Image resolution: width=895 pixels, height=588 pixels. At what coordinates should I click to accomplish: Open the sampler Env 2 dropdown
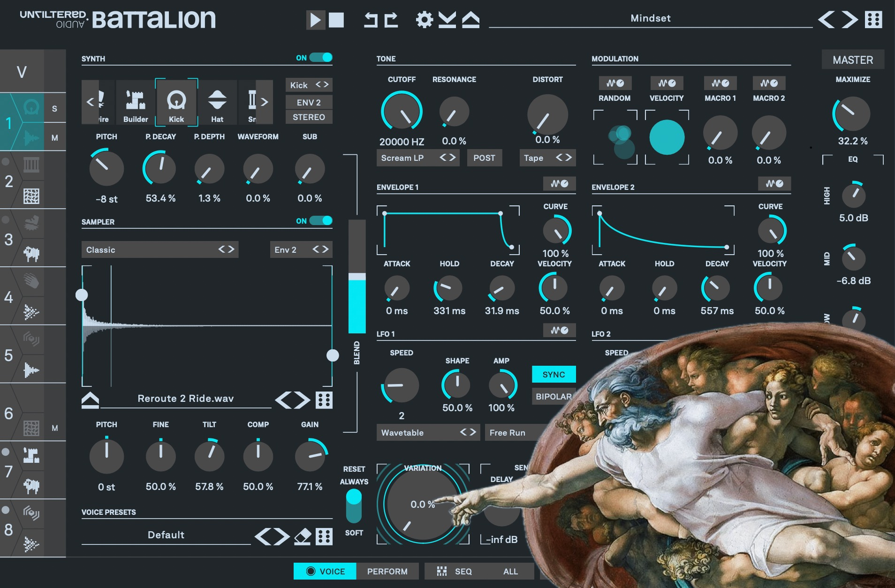tap(301, 249)
